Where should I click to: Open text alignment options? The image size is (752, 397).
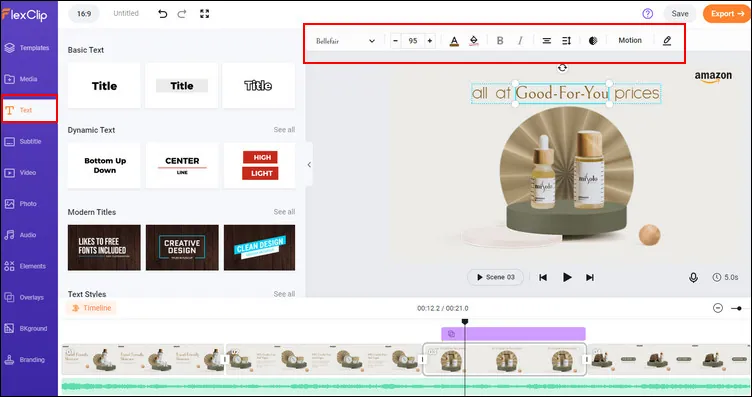546,41
